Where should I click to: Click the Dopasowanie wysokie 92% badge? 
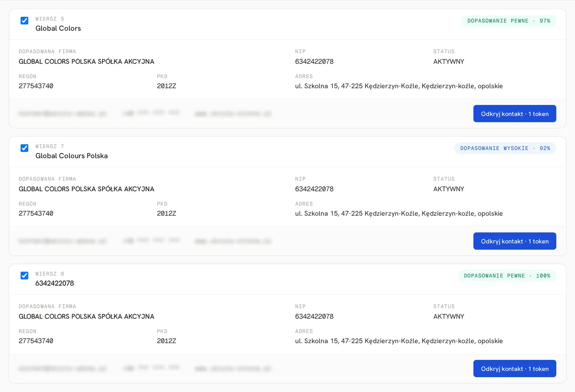click(505, 148)
